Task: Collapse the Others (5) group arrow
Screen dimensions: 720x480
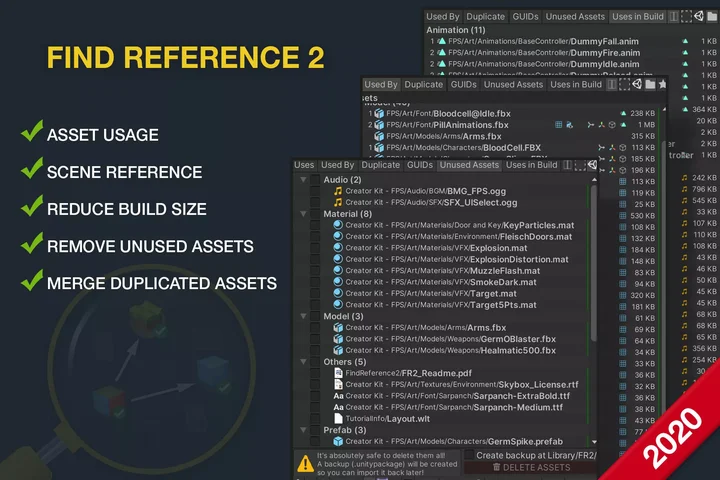Action: (x=303, y=361)
